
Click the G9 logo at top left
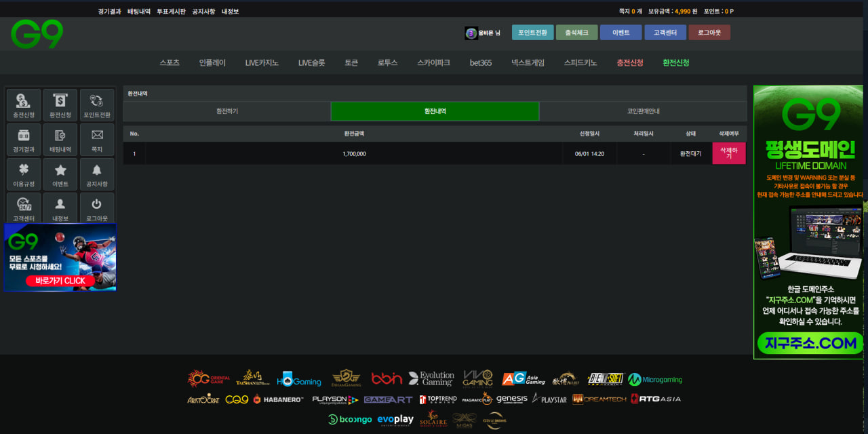(x=37, y=34)
